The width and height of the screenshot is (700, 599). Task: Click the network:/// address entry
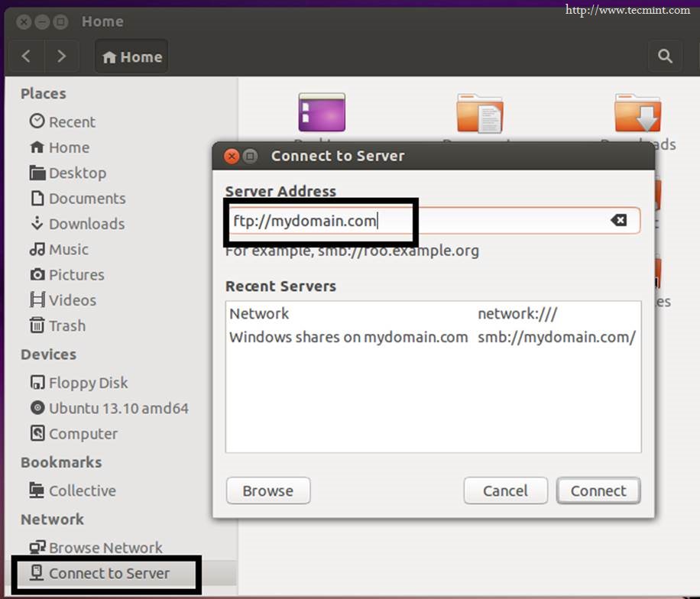click(x=517, y=313)
